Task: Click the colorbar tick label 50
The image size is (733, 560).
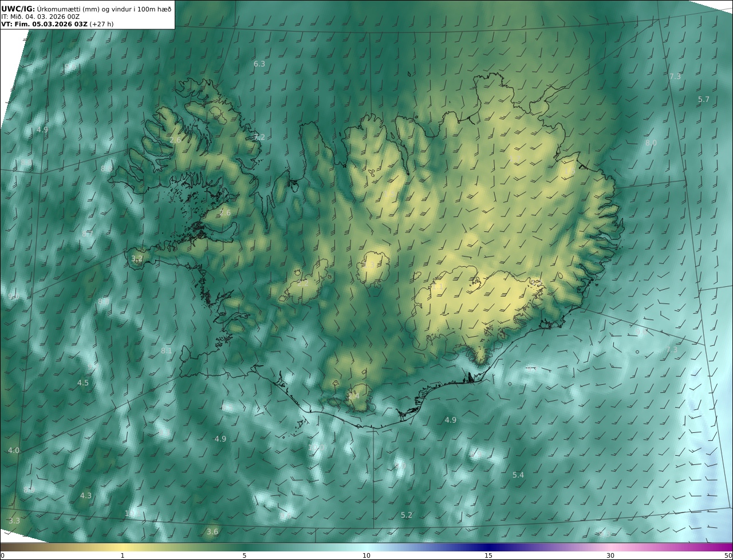Action: [x=728, y=555]
